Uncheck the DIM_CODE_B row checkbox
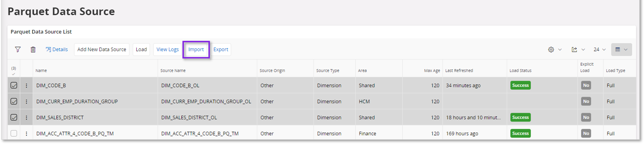This screenshot has width=644, height=144. pyautogui.click(x=14, y=85)
